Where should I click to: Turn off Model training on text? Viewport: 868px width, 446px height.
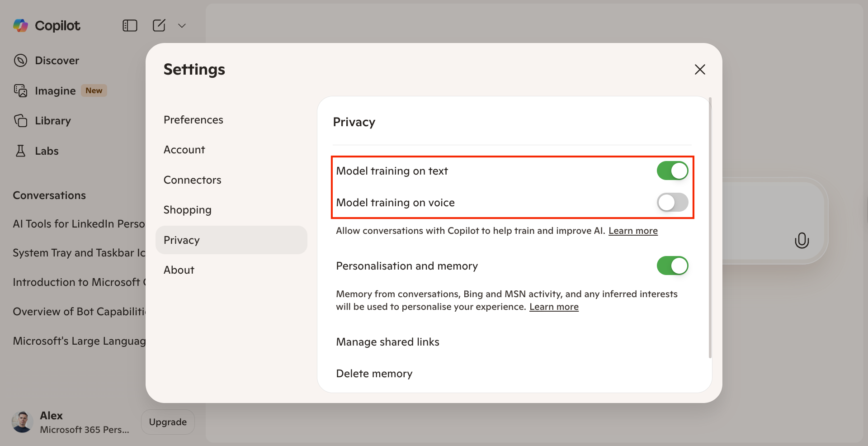click(672, 171)
